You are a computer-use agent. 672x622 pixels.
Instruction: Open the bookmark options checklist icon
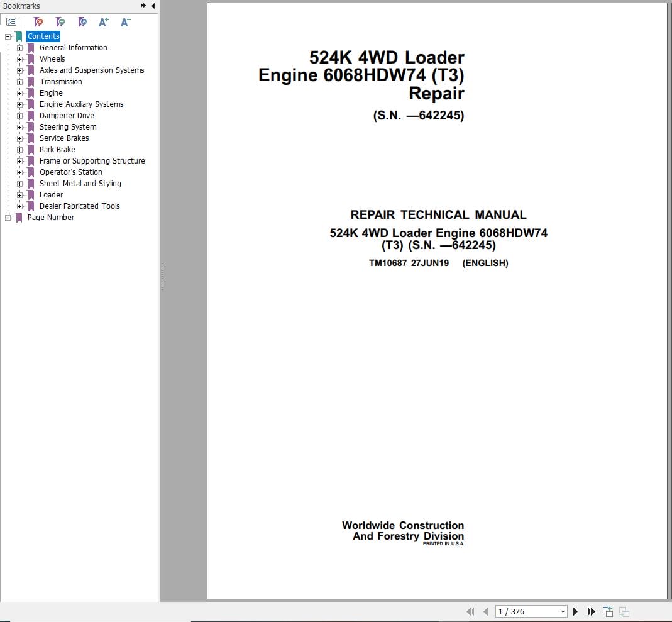click(x=11, y=22)
